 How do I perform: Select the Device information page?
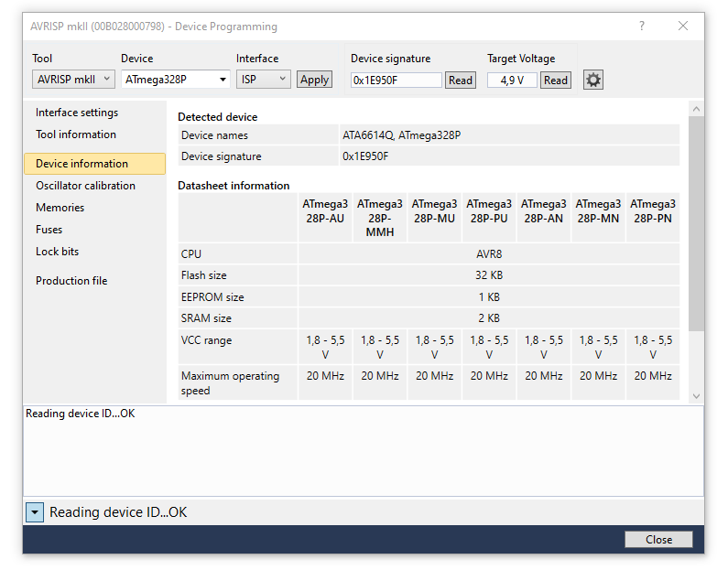(94, 164)
